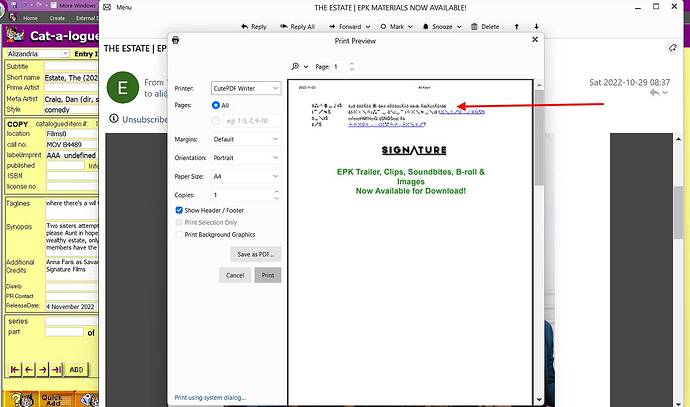This screenshot has height=407, width=690.
Task: Click Reply All in mail toolbar
Action: 297,27
